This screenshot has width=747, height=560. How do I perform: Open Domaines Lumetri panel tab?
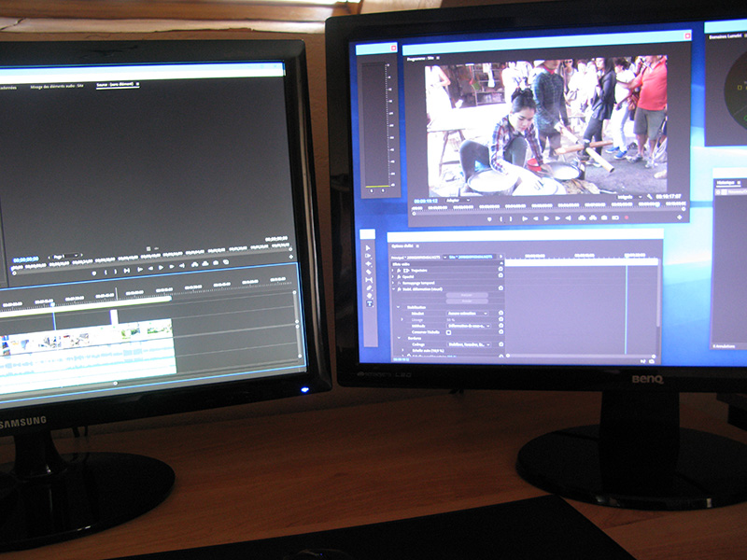click(x=726, y=36)
